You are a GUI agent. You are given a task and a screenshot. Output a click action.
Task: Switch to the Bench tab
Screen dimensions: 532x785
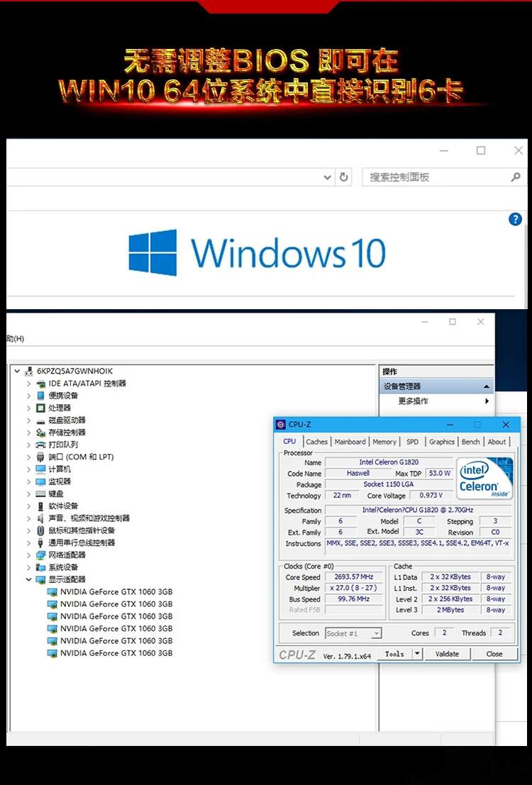pyautogui.click(x=470, y=442)
